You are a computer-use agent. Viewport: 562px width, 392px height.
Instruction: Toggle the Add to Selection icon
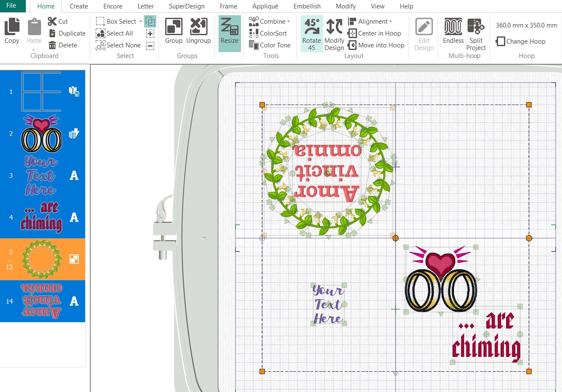pos(150,33)
